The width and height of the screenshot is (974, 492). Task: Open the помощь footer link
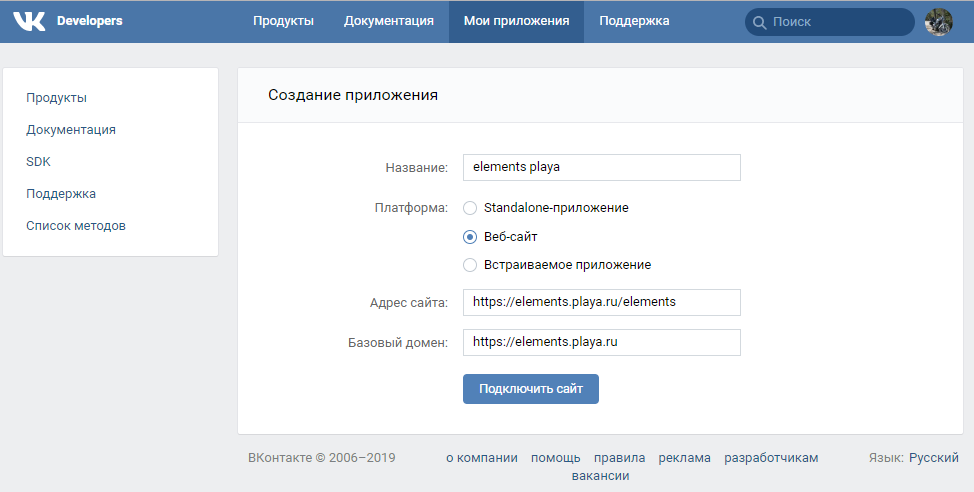point(555,458)
